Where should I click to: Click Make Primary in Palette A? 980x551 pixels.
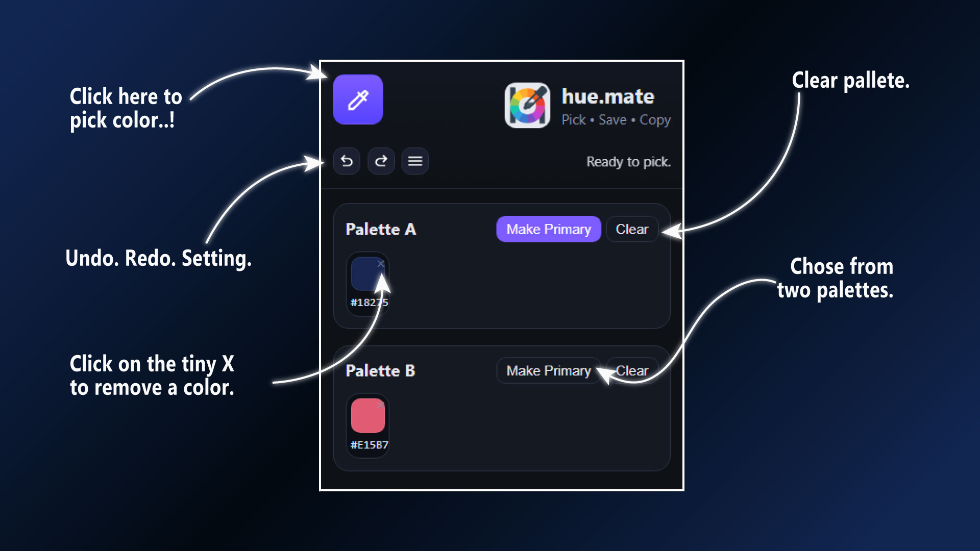tap(549, 229)
